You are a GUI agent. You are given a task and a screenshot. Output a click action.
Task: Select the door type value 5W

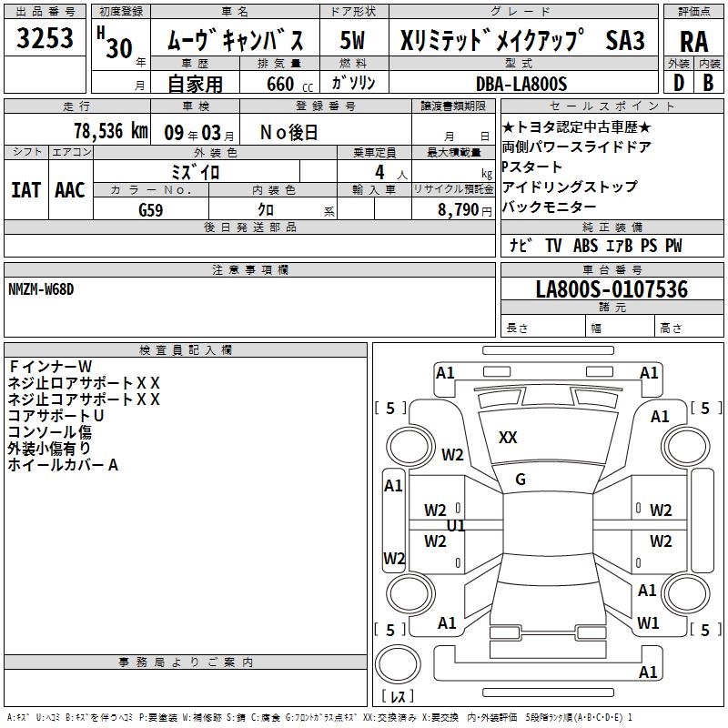point(352,40)
